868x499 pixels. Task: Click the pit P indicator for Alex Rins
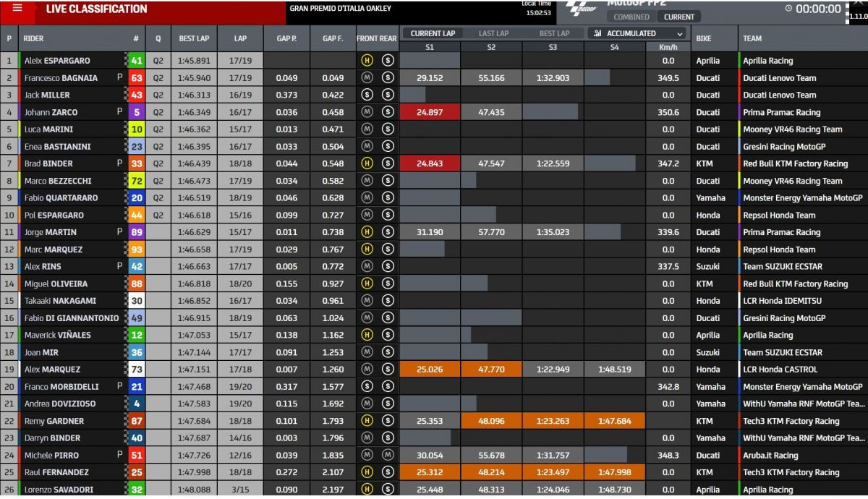[119, 266]
